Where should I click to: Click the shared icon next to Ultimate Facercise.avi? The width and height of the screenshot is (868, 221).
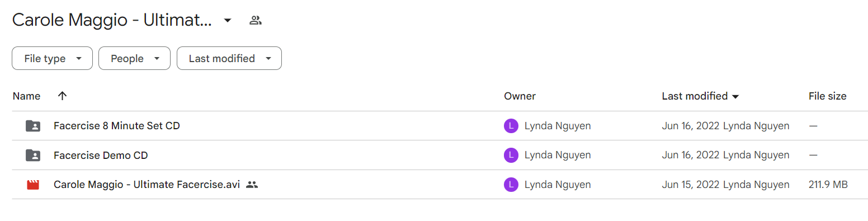(x=252, y=184)
